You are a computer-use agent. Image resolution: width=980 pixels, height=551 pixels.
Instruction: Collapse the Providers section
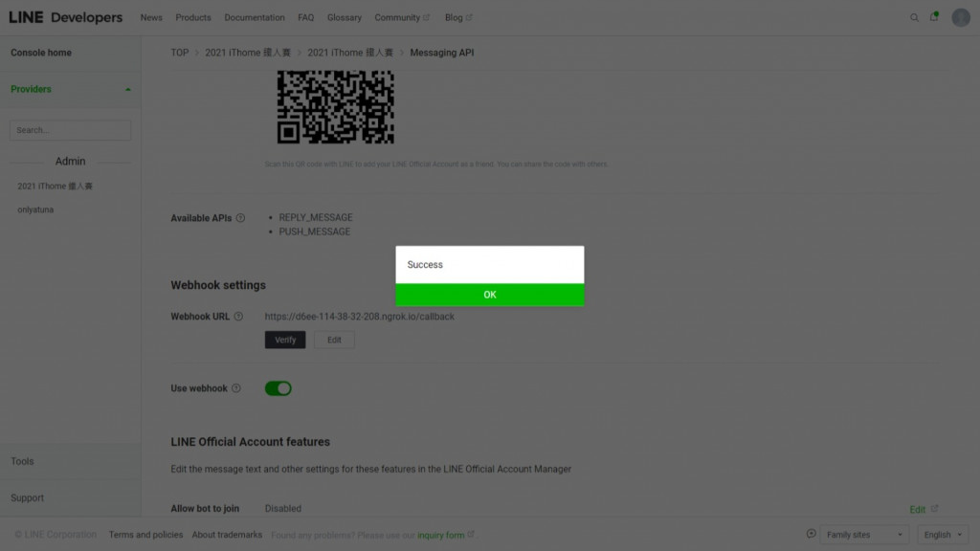70,89
